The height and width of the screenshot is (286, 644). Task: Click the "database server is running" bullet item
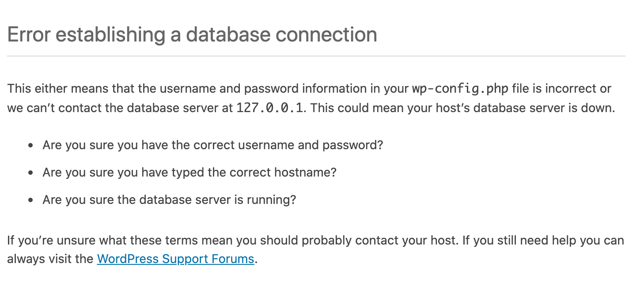[x=169, y=199]
